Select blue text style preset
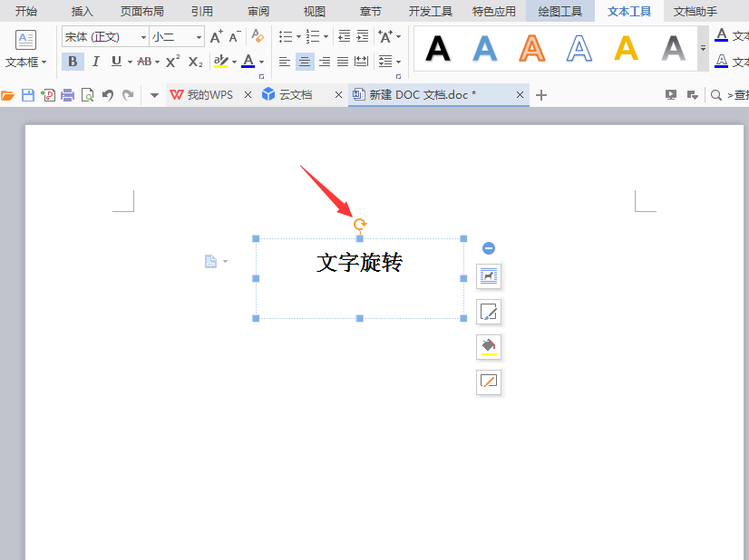This screenshot has height=560, width=749. [485, 49]
